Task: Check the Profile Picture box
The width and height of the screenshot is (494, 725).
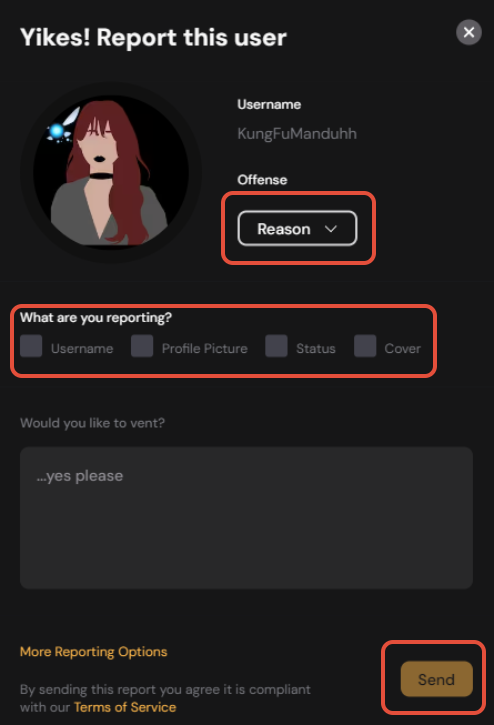Action: tap(142, 346)
